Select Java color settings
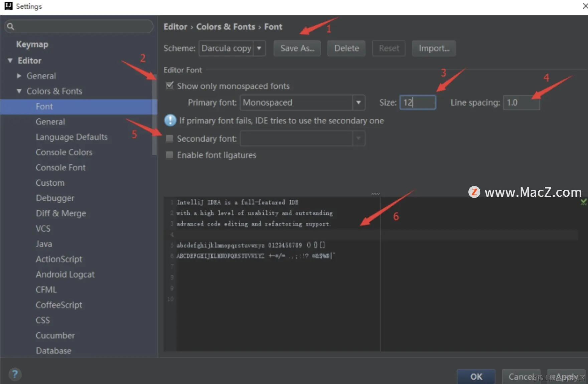The height and width of the screenshot is (384, 588). click(44, 244)
